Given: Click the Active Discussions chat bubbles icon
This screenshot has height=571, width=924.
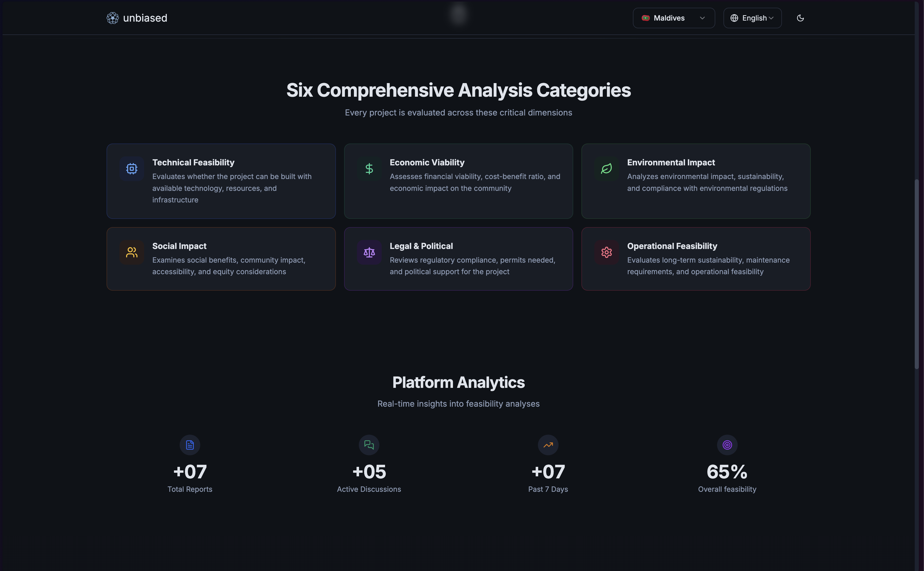Looking at the screenshot, I should pos(369,445).
